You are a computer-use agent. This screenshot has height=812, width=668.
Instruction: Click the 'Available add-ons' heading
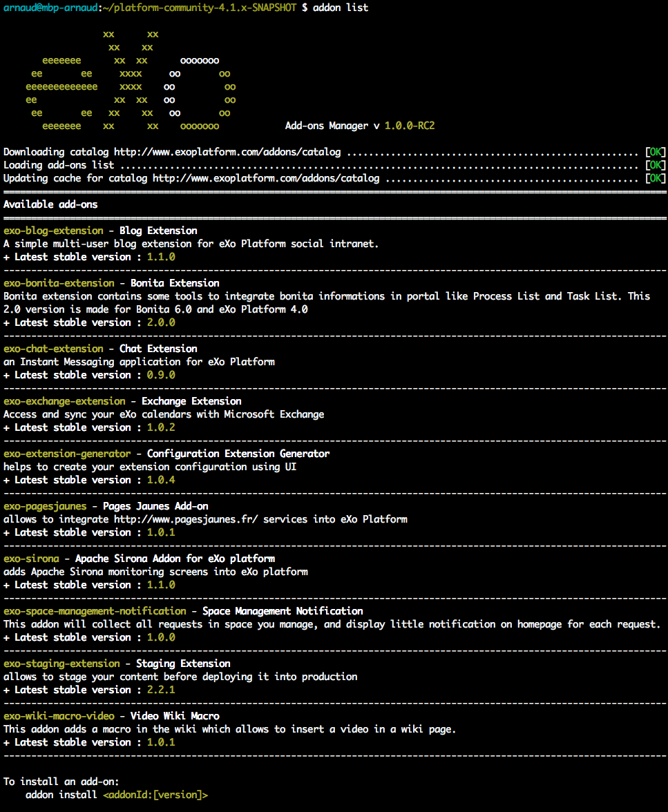pyautogui.click(x=50, y=204)
